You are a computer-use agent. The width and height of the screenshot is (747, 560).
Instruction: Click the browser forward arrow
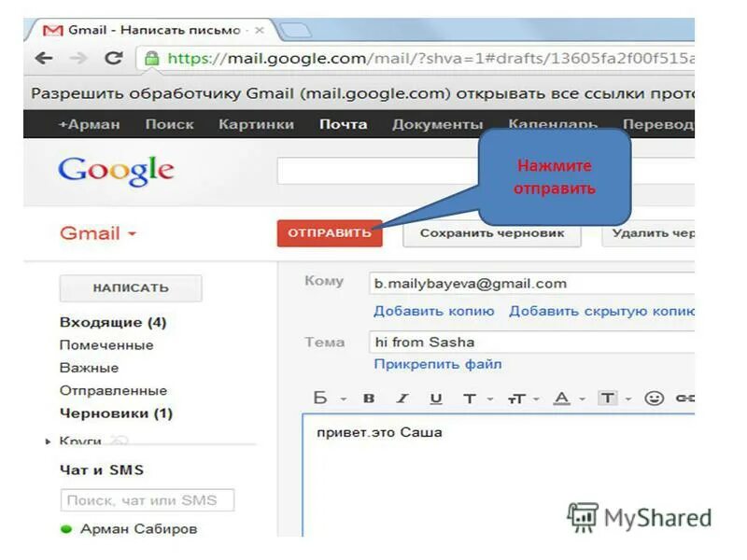pyautogui.click(x=78, y=58)
